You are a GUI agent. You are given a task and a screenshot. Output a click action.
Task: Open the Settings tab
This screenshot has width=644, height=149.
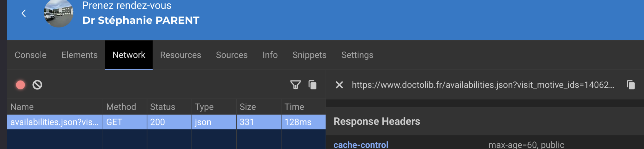point(357,55)
